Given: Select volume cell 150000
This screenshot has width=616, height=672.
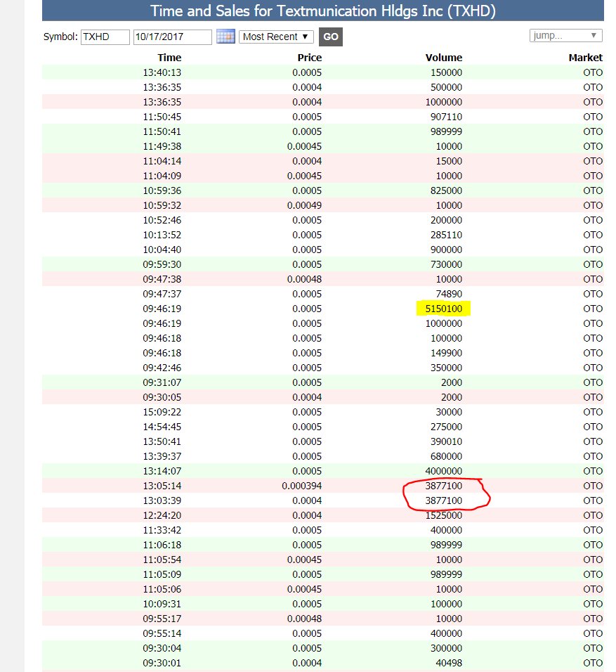Looking at the screenshot, I should (446, 72).
